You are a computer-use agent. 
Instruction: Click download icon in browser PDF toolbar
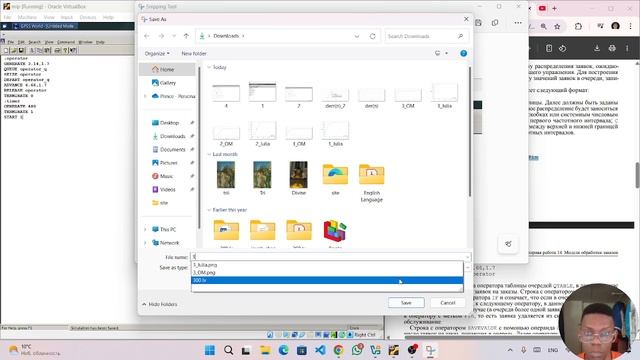click(x=597, y=48)
